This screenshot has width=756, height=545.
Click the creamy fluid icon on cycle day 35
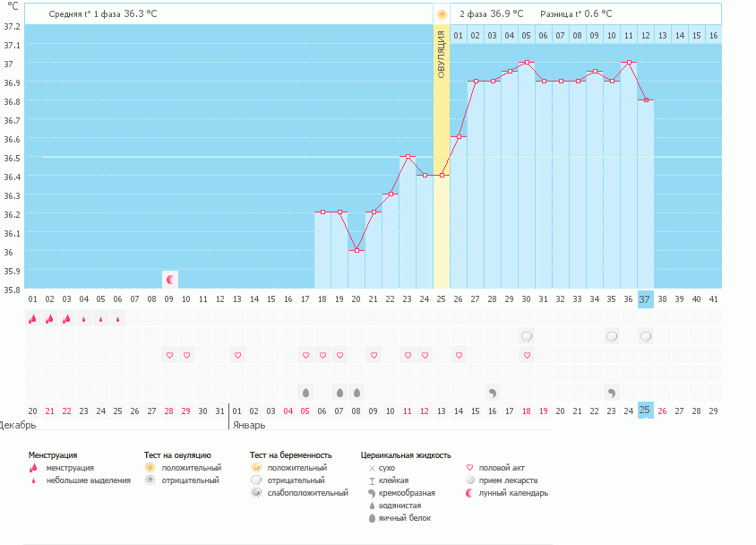coord(612,393)
